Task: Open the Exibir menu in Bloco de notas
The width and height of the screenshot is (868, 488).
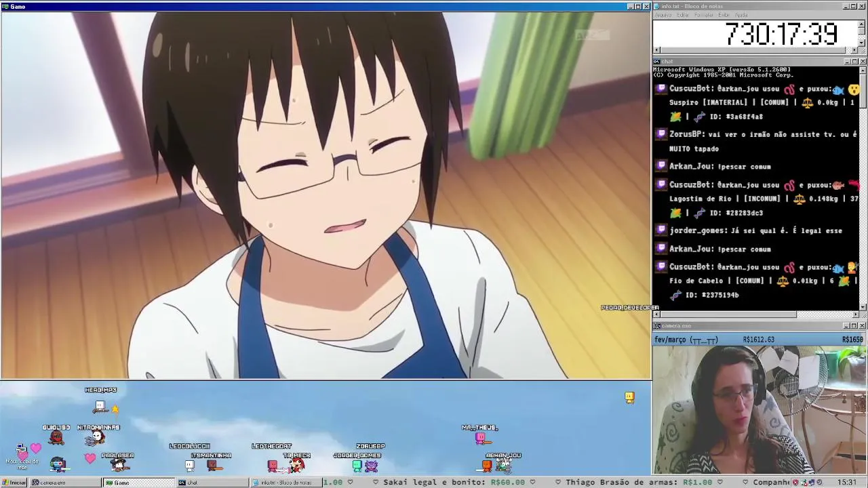Action: click(x=724, y=15)
